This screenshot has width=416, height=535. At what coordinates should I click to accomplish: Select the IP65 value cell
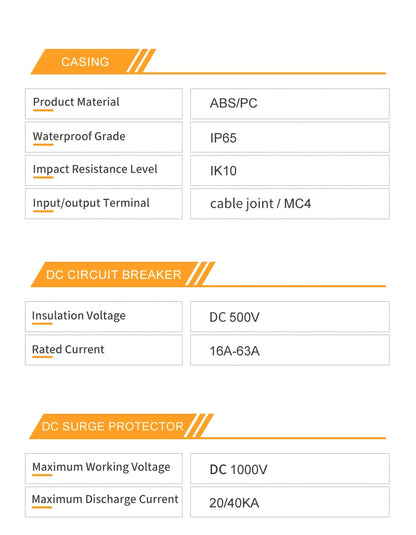click(x=290, y=137)
